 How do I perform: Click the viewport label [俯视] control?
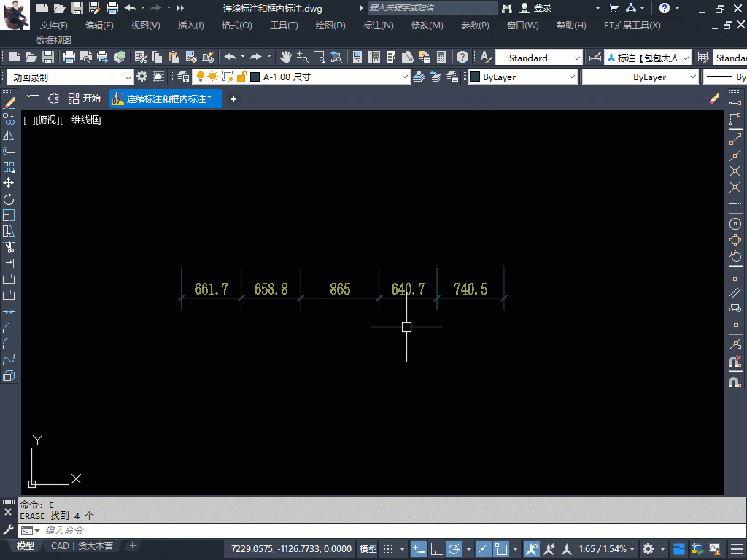47,120
